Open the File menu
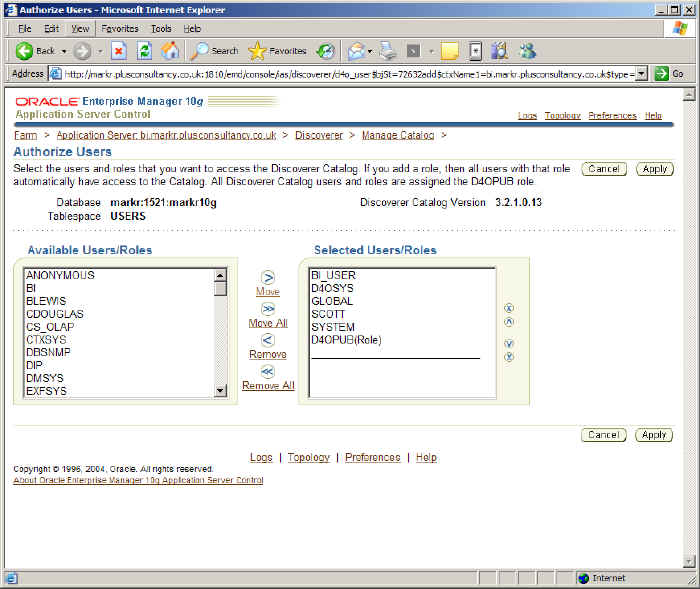This screenshot has height=589, width=700. 25,29
